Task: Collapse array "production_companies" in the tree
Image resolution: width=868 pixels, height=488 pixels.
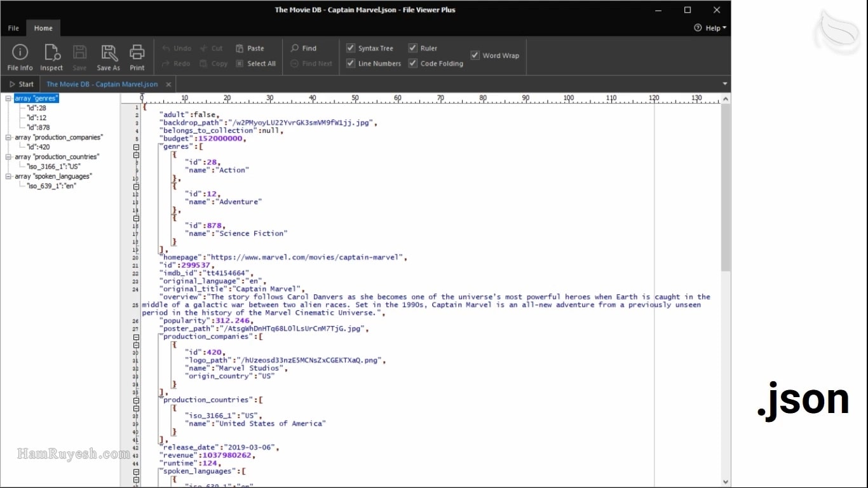Action: click(8, 137)
